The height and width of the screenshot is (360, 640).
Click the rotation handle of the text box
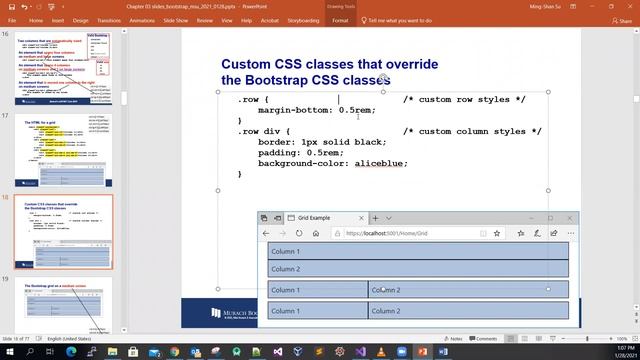click(x=383, y=77)
